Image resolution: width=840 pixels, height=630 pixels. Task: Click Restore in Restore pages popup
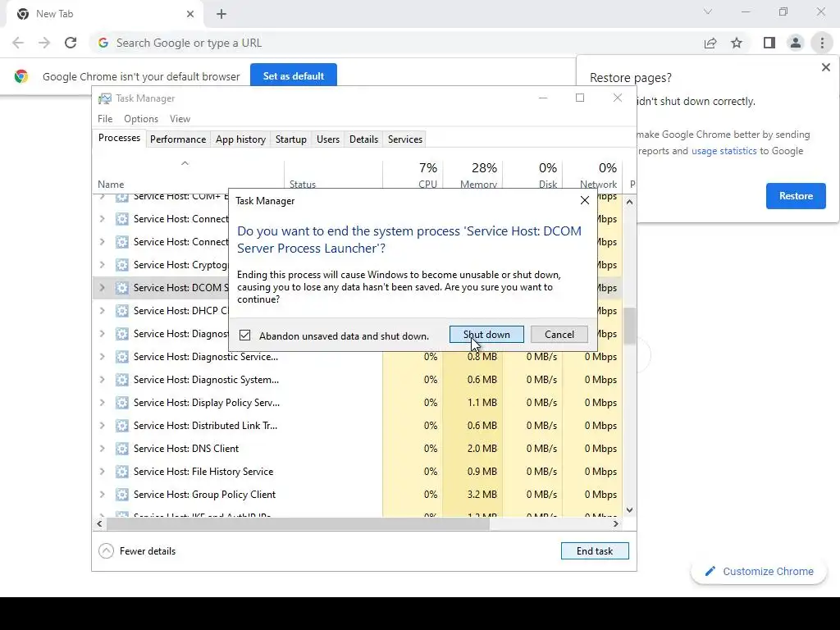pyautogui.click(x=796, y=196)
